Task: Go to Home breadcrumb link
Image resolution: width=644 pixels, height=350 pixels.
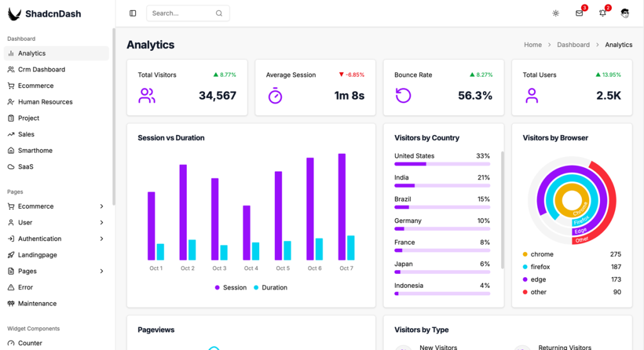Action: pos(533,45)
